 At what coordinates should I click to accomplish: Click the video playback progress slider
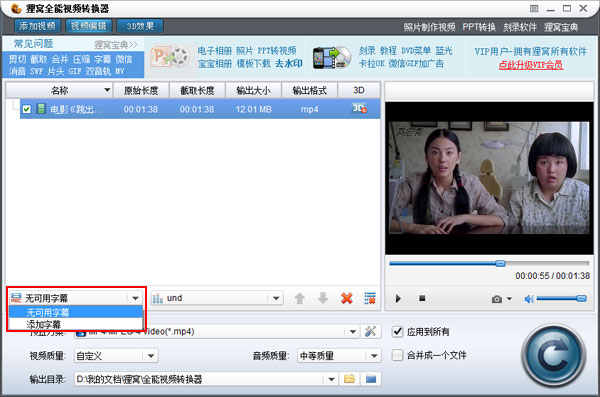489,263
